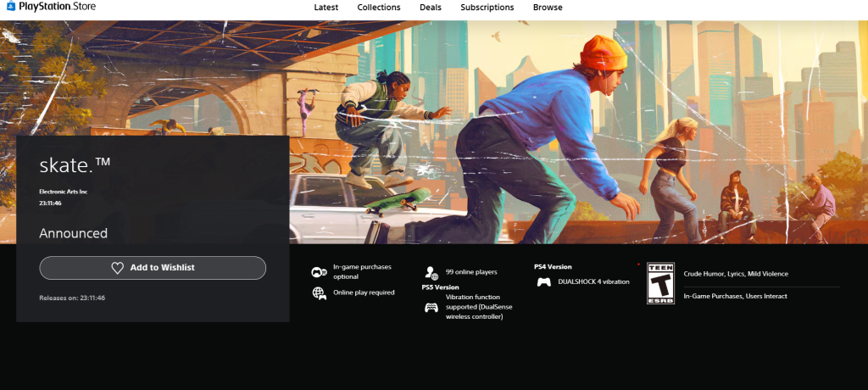Screen dimensions: 868x390
Task: Click the Announced status text
Action: pos(73,233)
